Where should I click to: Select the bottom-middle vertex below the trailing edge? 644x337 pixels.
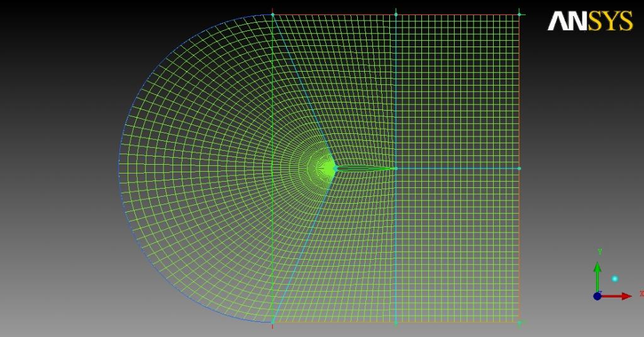(396, 323)
